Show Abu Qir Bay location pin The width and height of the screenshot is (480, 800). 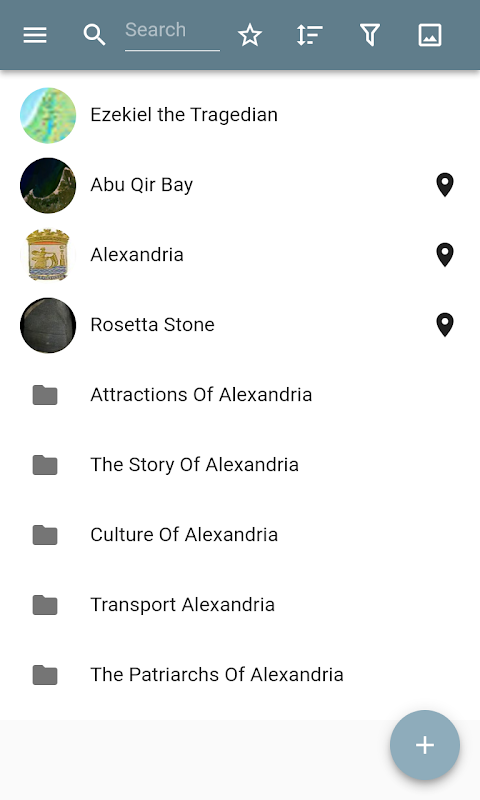pos(445,185)
